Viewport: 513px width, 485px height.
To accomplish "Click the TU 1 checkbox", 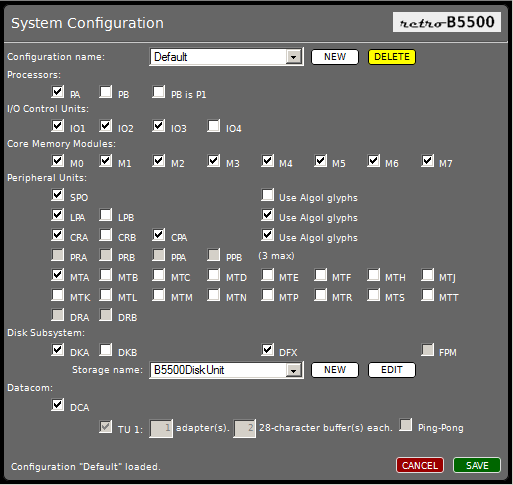I will click(x=106, y=427).
